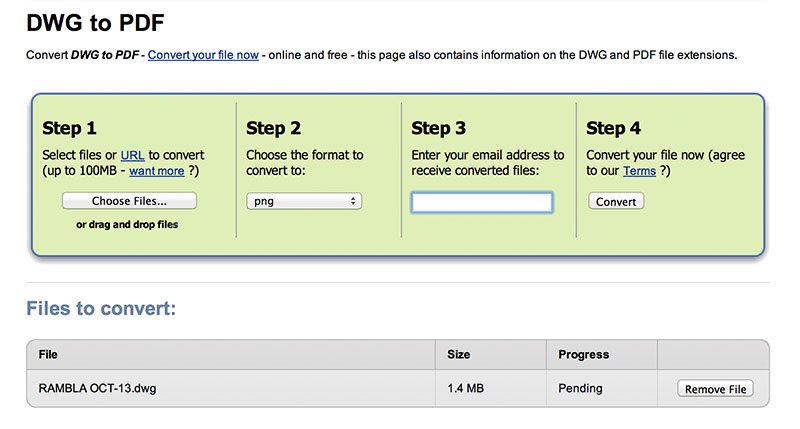
Task: Click the Step 2 heading
Action: click(x=273, y=128)
